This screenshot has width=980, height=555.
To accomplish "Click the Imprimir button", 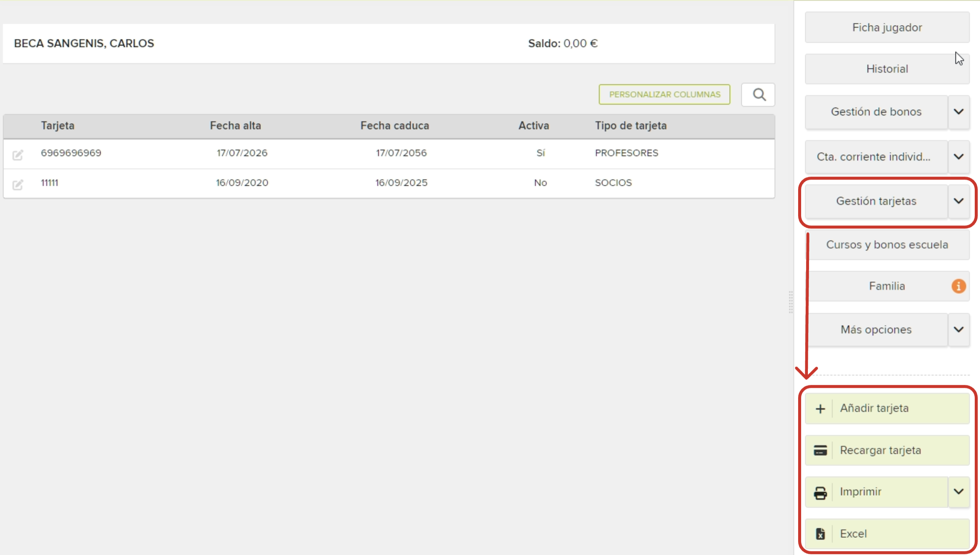I will (x=876, y=492).
